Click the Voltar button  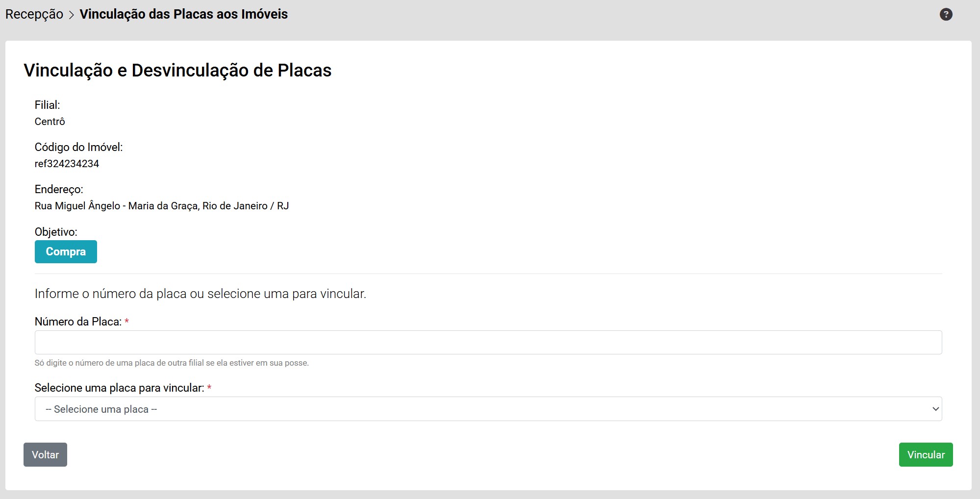[45, 454]
